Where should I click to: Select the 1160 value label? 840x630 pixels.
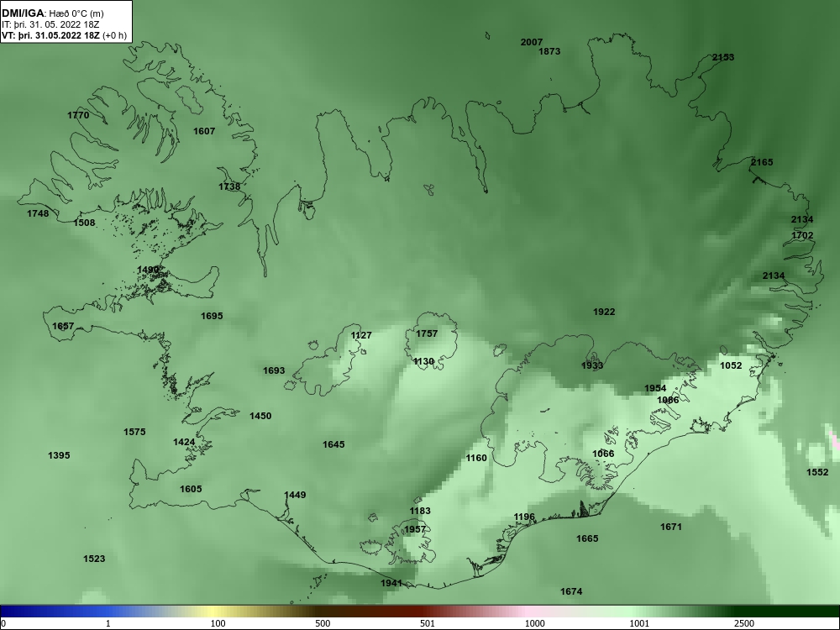pyautogui.click(x=476, y=458)
